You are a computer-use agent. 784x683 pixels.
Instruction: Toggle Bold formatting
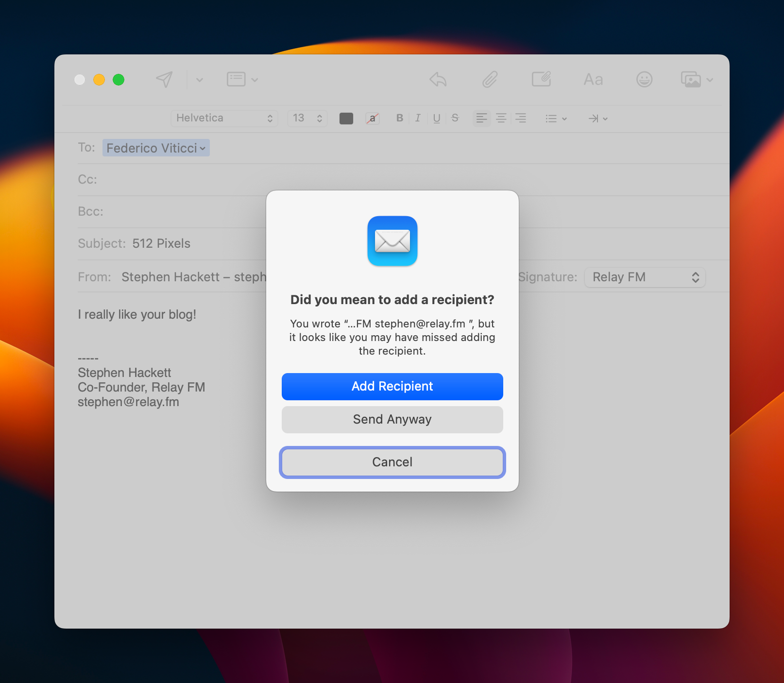click(400, 118)
